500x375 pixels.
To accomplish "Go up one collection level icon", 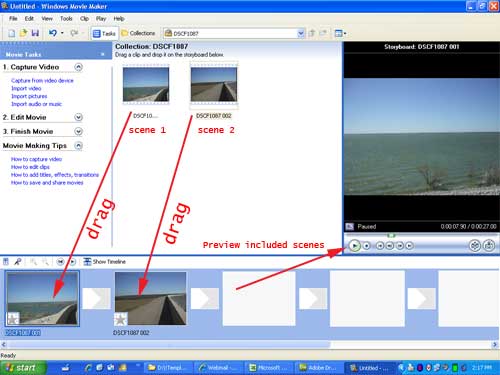I will click(312, 33).
